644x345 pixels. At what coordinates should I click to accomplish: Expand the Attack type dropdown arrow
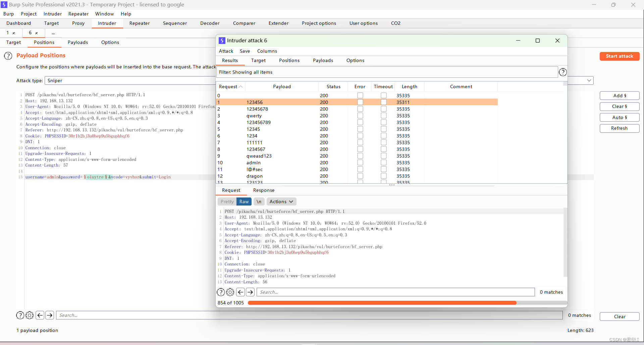click(x=589, y=80)
